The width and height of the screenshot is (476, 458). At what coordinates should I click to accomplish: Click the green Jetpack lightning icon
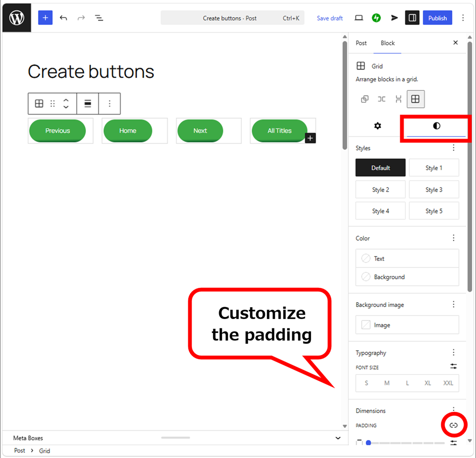(x=376, y=18)
